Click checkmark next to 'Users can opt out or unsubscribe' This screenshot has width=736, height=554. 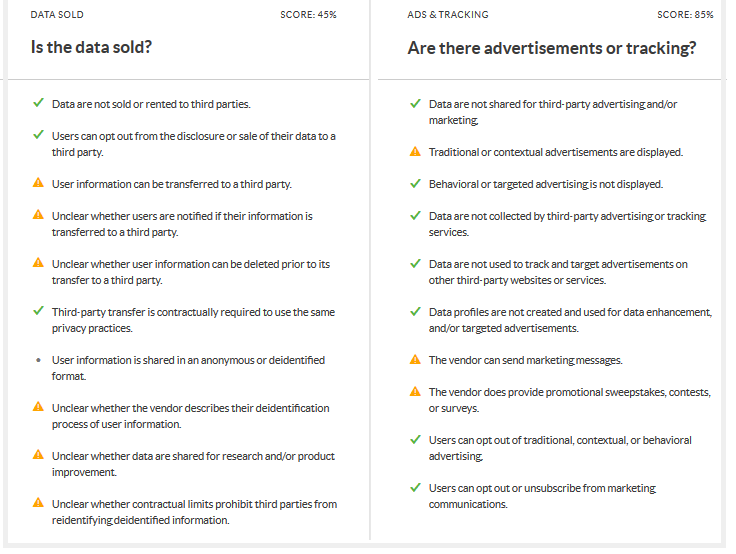[x=415, y=487]
